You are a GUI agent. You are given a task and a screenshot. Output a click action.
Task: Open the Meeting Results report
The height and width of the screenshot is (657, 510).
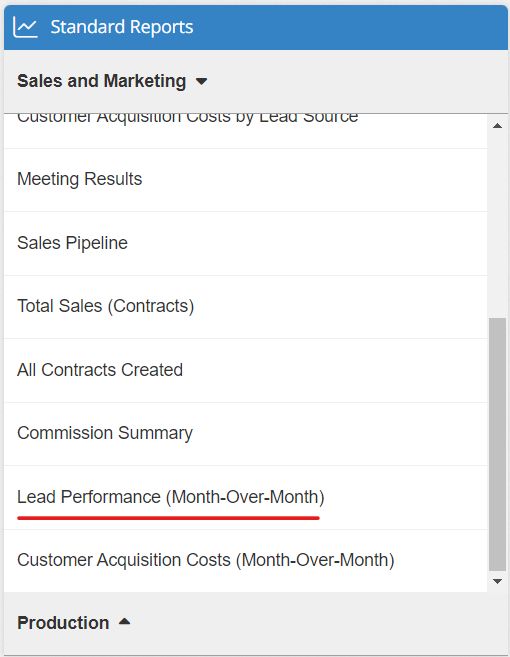(246, 180)
